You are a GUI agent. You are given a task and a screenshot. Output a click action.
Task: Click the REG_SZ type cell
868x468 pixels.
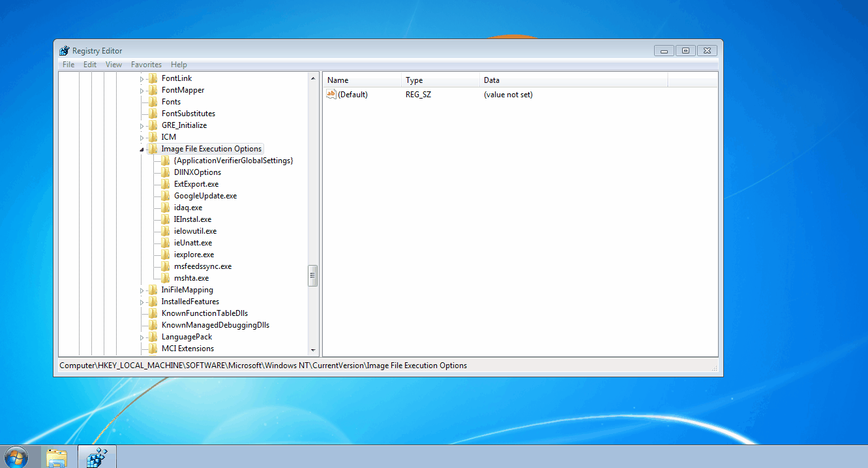[x=418, y=95]
